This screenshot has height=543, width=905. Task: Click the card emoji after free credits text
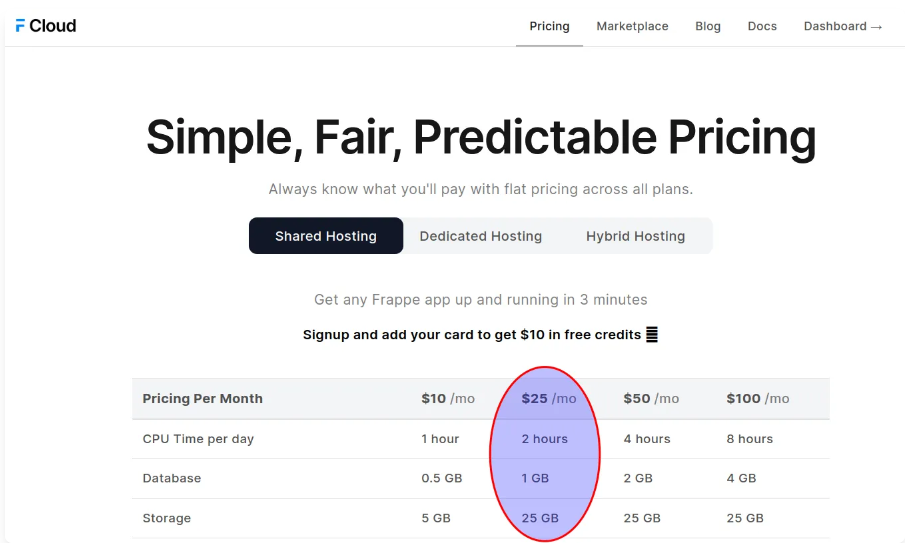coord(652,335)
